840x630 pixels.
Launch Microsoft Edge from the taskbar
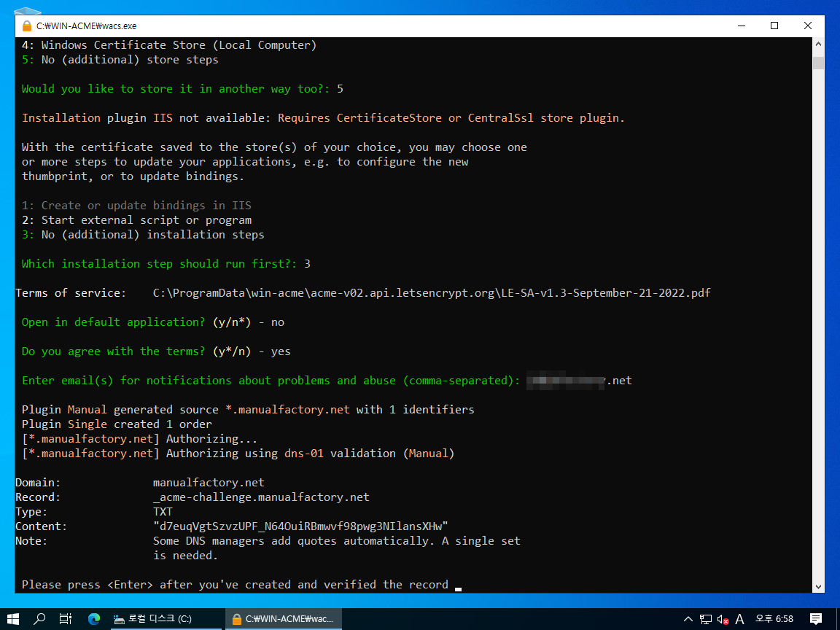[94, 619]
